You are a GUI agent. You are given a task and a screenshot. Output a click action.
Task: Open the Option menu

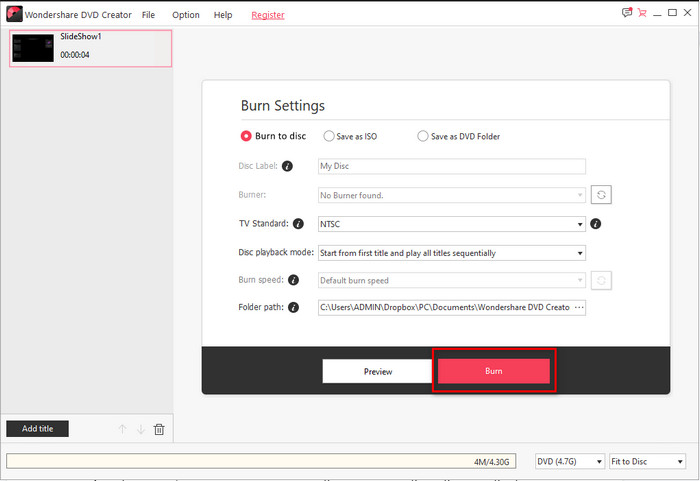[186, 15]
